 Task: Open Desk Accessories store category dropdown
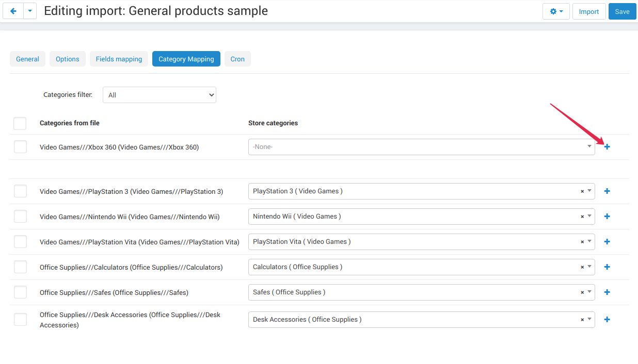tap(421, 320)
